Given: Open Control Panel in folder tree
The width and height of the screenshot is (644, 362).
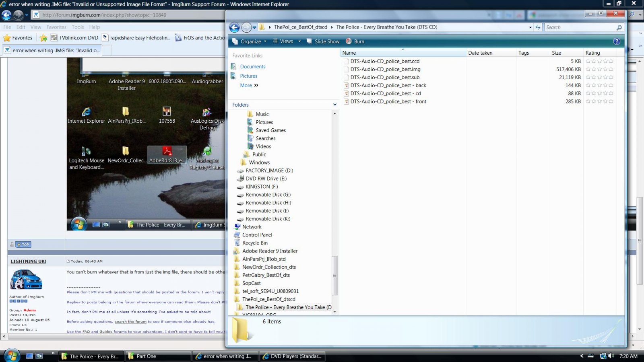Looking at the screenshot, I should coord(257,235).
